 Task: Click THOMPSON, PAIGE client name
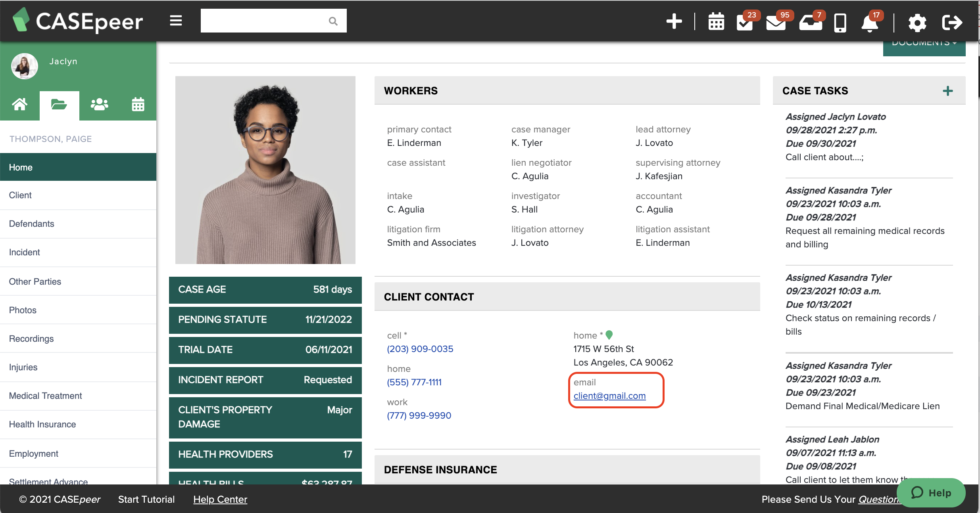tap(50, 139)
